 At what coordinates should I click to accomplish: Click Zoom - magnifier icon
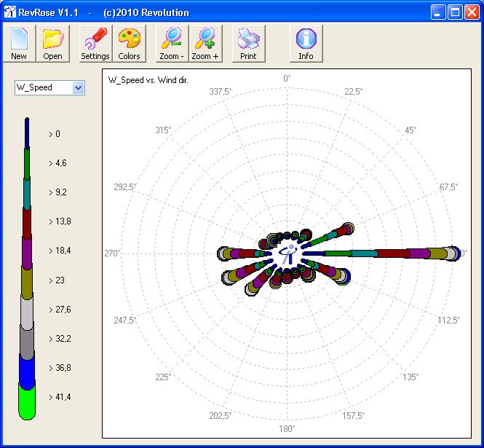click(x=172, y=44)
